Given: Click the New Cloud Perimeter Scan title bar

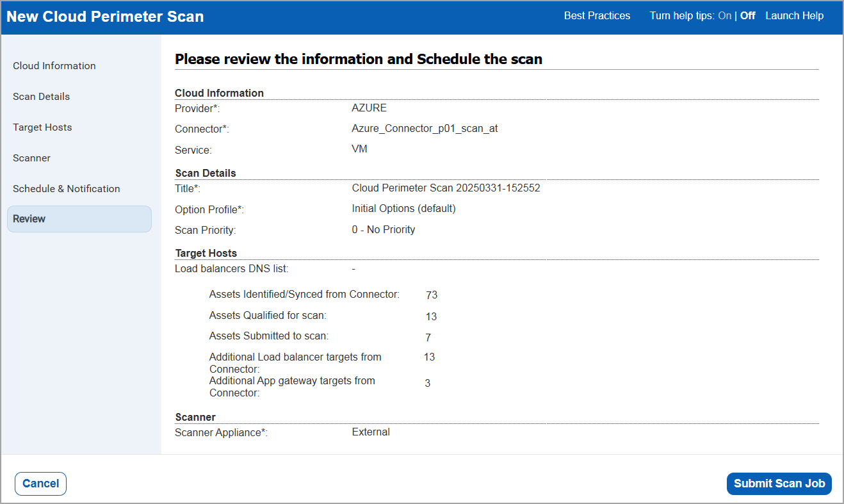Looking at the screenshot, I should (x=104, y=16).
